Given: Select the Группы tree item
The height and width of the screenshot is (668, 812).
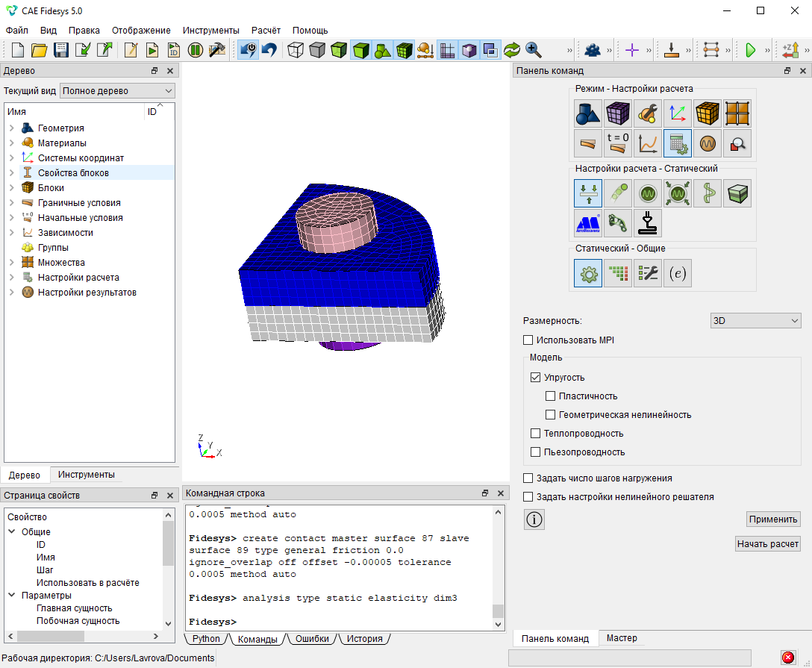Looking at the screenshot, I should point(53,248).
